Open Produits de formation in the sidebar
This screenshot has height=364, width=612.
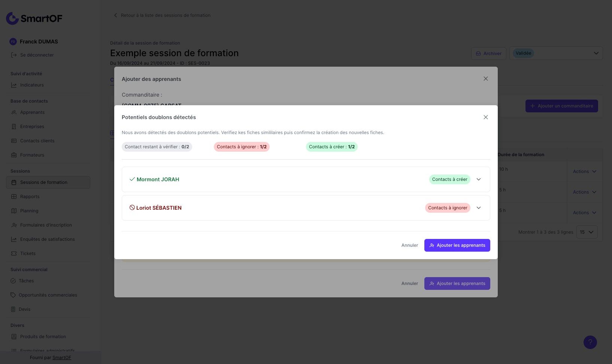[43, 337]
